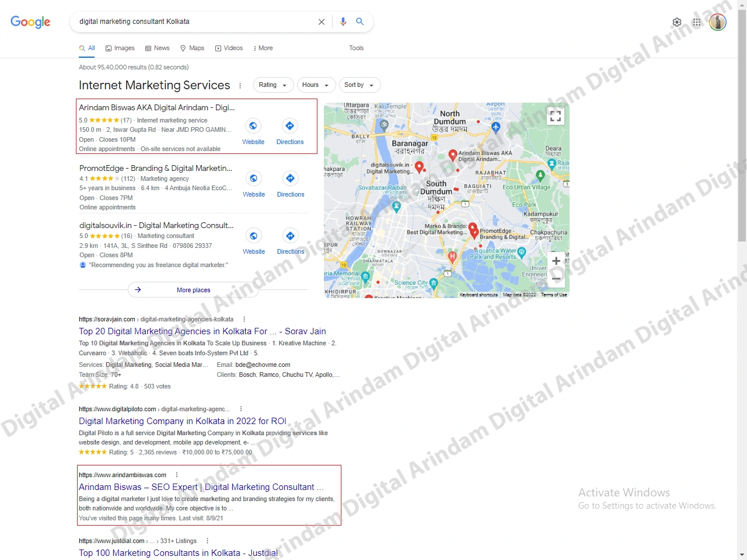Open Website icon for PromotEdge listing
Screen dimensions: 747x560
tap(254, 178)
